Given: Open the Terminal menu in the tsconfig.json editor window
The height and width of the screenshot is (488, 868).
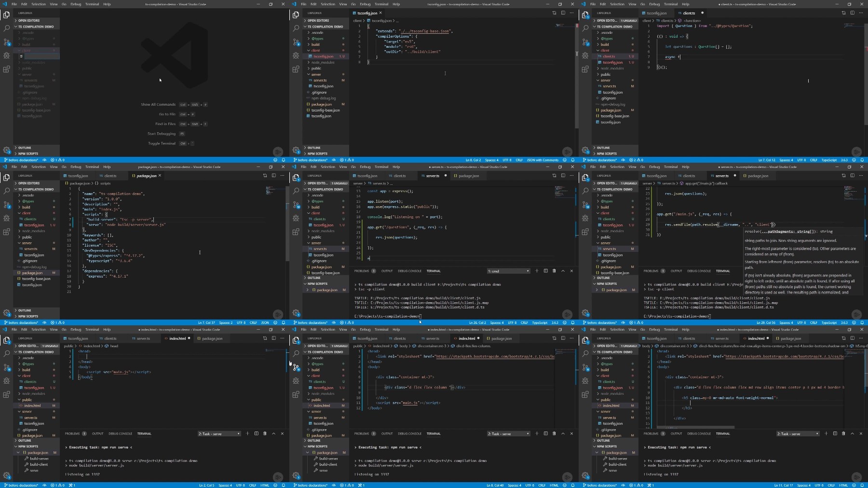Looking at the screenshot, I should [381, 4].
